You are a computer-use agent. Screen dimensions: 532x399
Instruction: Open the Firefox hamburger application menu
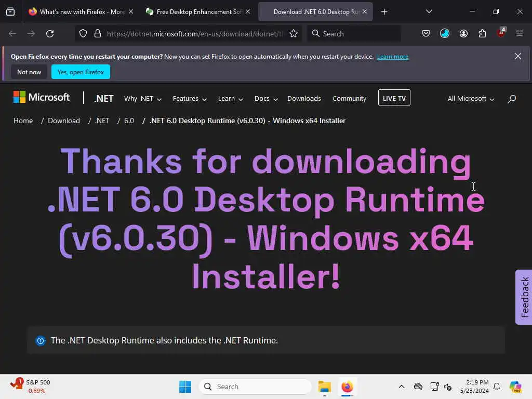(x=520, y=34)
